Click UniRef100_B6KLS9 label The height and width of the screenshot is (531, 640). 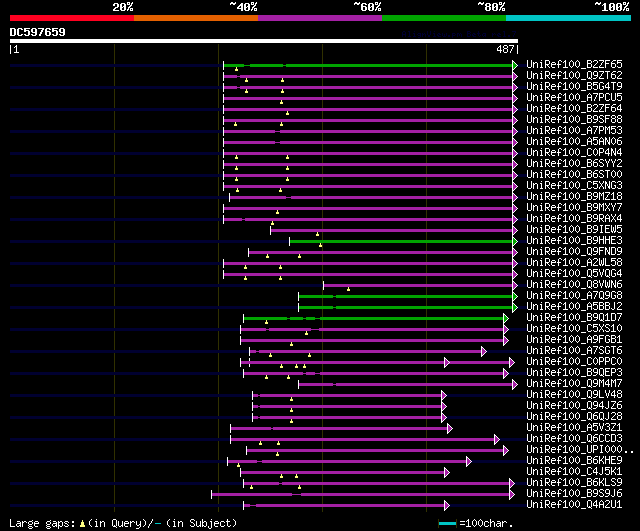[x=574, y=483]
